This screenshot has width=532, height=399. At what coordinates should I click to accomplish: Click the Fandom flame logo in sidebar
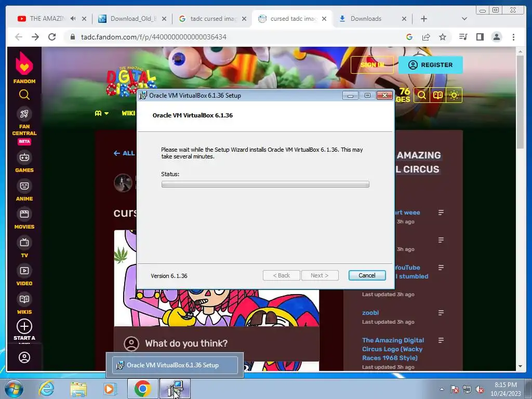(24, 64)
